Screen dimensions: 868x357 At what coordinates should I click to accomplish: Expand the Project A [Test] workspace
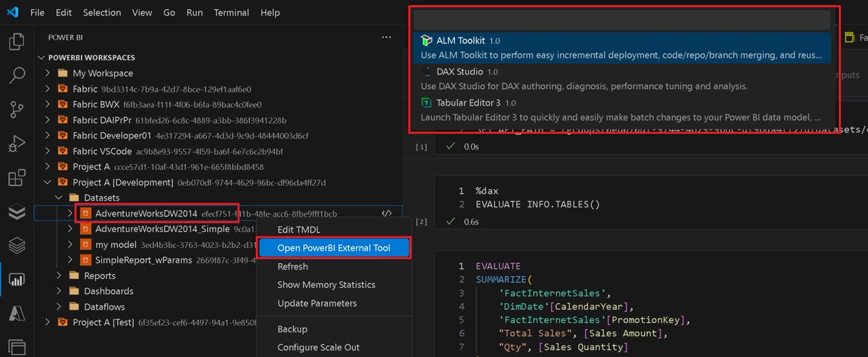[47, 322]
